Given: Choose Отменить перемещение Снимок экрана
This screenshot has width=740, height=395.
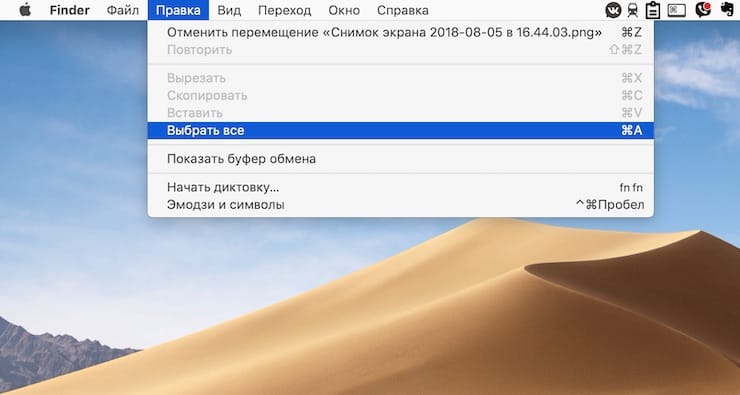Looking at the screenshot, I should [401, 33].
